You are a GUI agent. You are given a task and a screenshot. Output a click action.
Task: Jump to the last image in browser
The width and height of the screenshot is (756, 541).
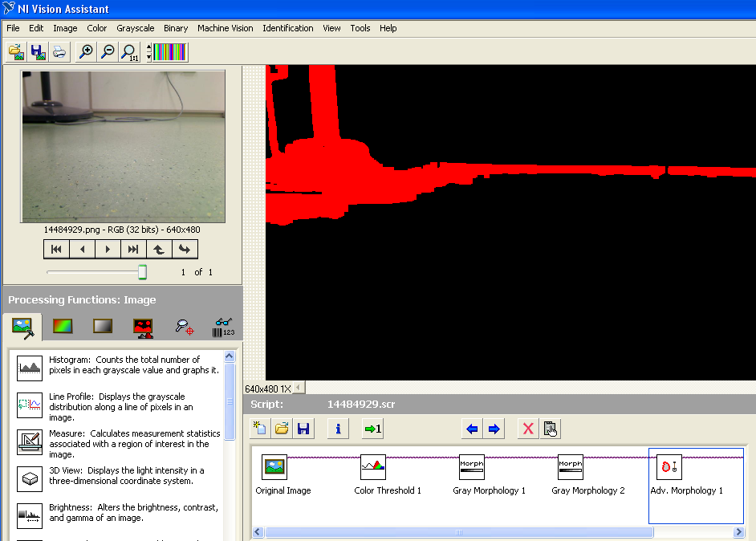133,250
